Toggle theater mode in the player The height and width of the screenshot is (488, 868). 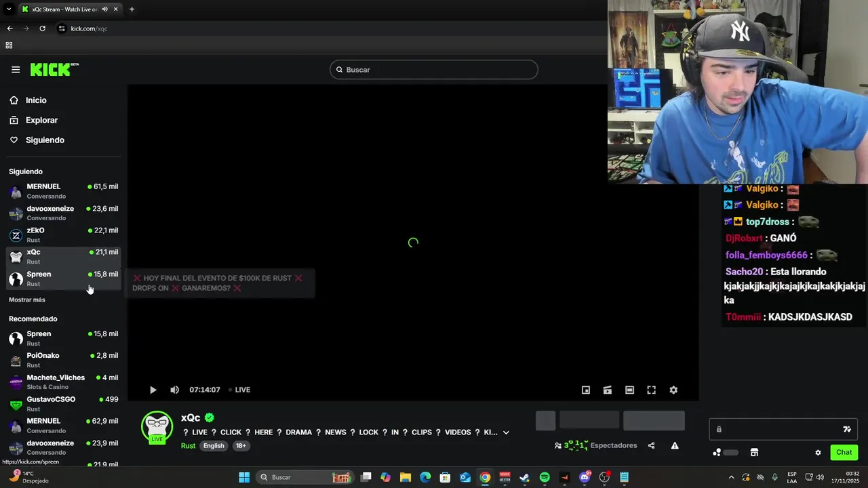(x=629, y=390)
